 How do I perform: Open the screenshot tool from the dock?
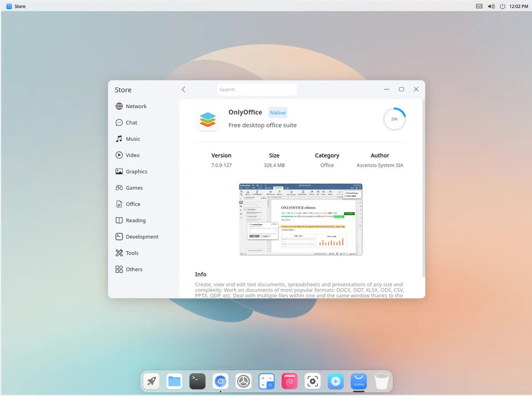312,381
